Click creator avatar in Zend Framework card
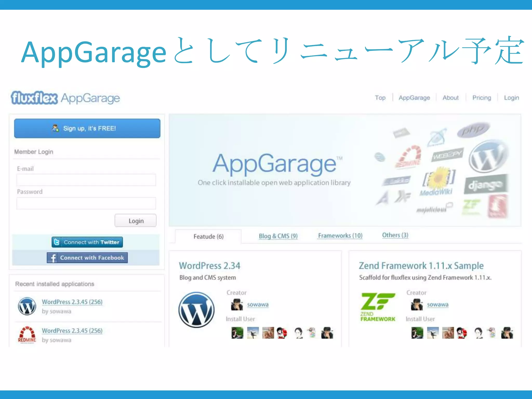532x399 pixels. [x=417, y=304]
